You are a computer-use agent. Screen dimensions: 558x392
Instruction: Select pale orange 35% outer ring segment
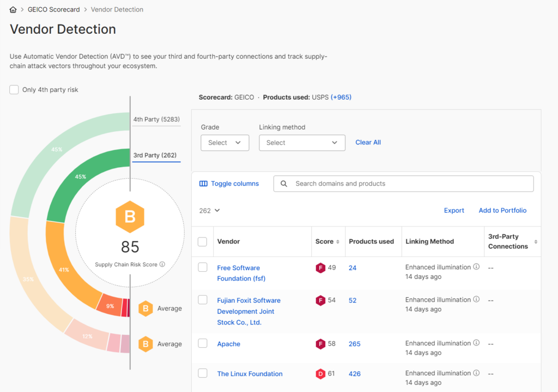click(x=28, y=279)
